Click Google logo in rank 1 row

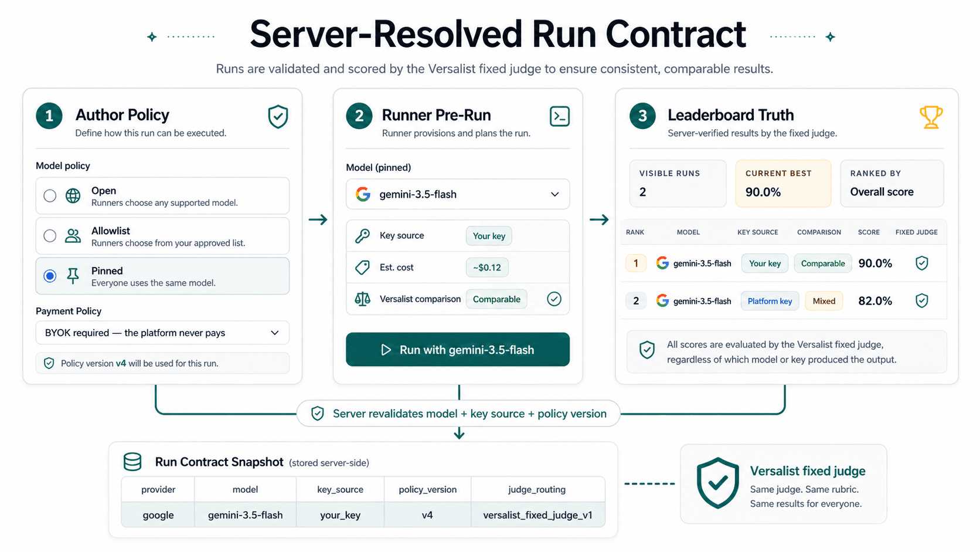(x=662, y=263)
